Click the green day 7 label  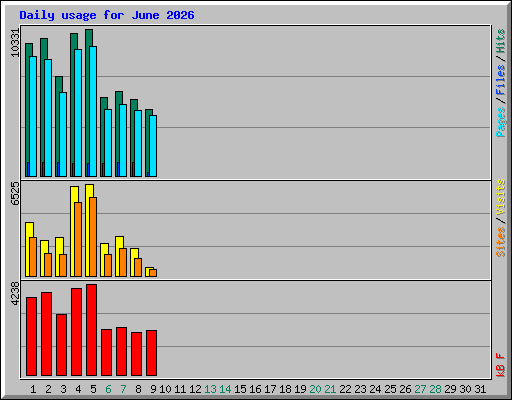(x=123, y=389)
